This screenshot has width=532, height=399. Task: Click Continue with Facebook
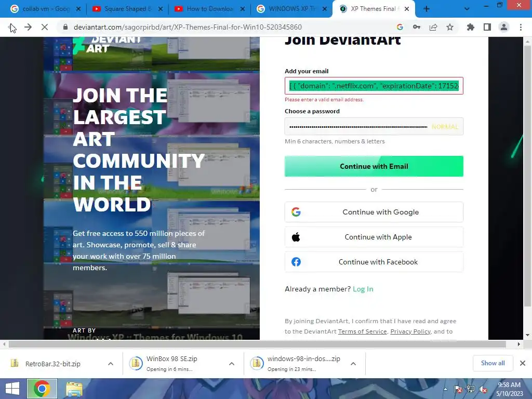[x=374, y=262]
